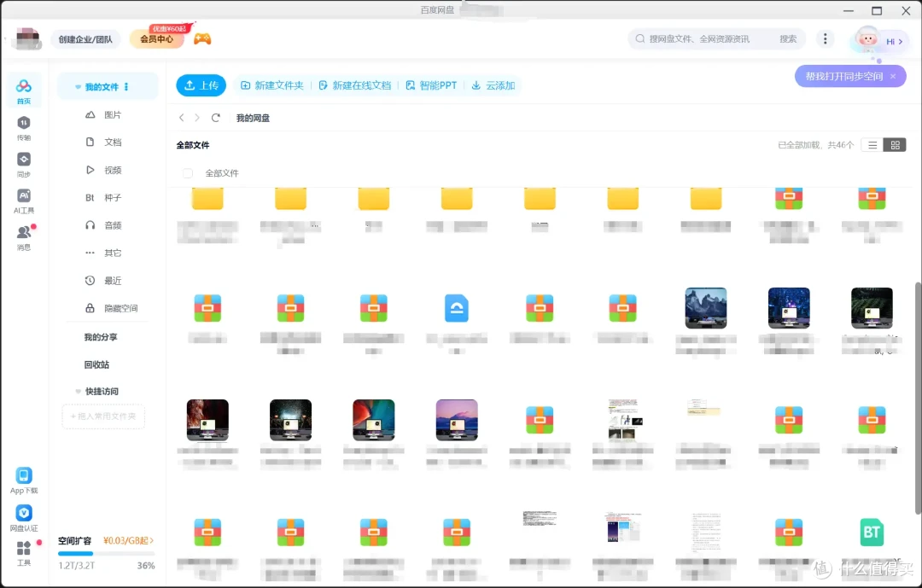Open the 同步 sync sidebar icon

coord(24,165)
